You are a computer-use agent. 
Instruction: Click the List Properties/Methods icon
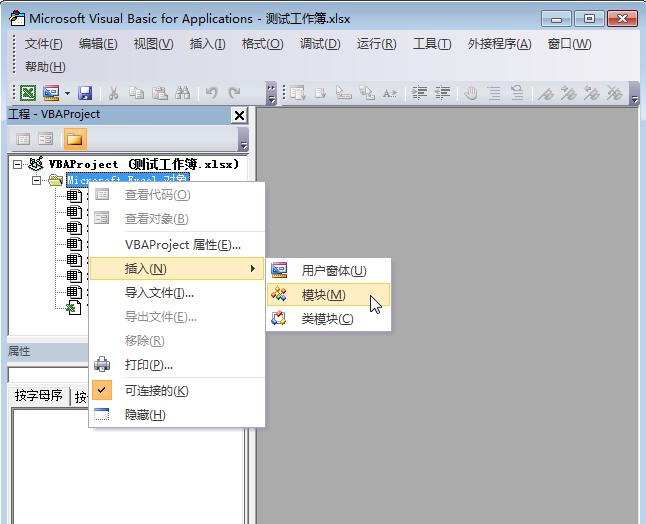point(297,93)
